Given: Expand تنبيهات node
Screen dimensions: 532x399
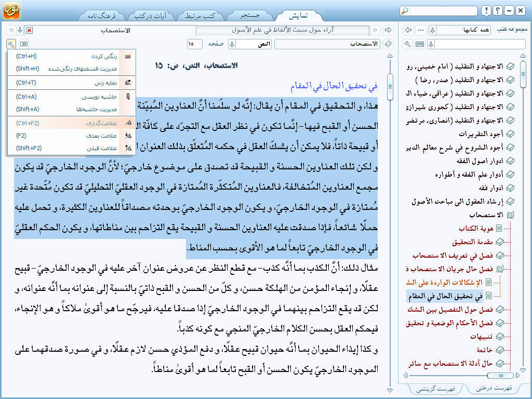Looking at the screenshot, I should tap(499, 337).
